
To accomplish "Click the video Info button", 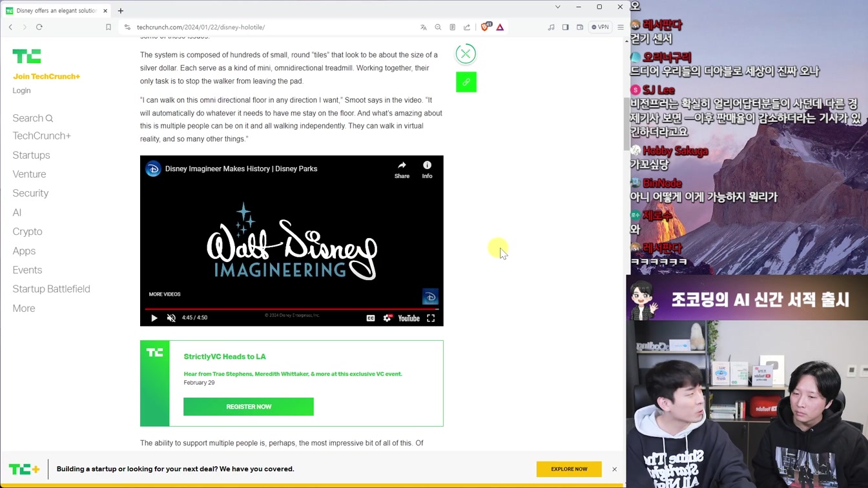I will (427, 170).
